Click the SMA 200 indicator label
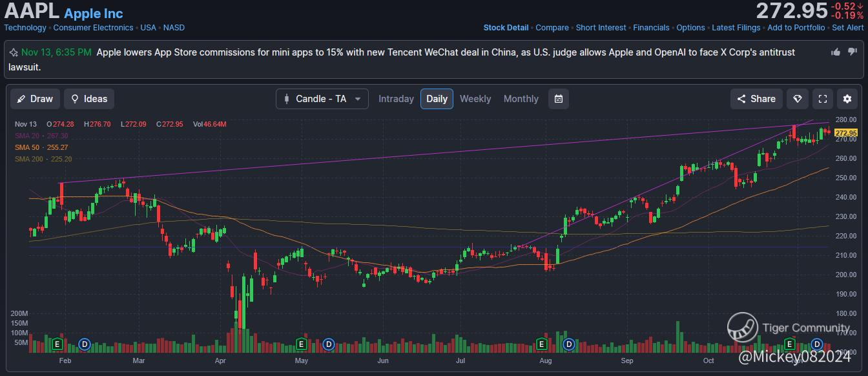Image resolution: width=868 pixels, height=376 pixels. click(x=43, y=159)
